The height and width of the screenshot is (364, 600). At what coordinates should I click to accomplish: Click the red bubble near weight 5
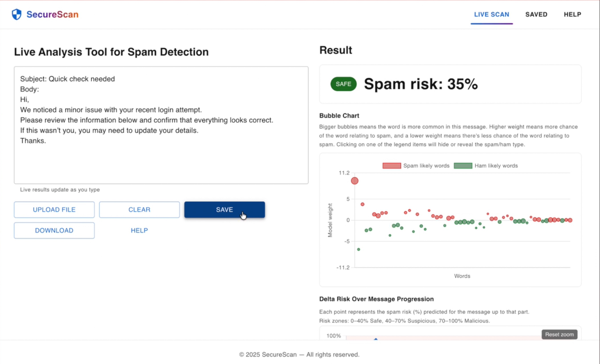362,204
